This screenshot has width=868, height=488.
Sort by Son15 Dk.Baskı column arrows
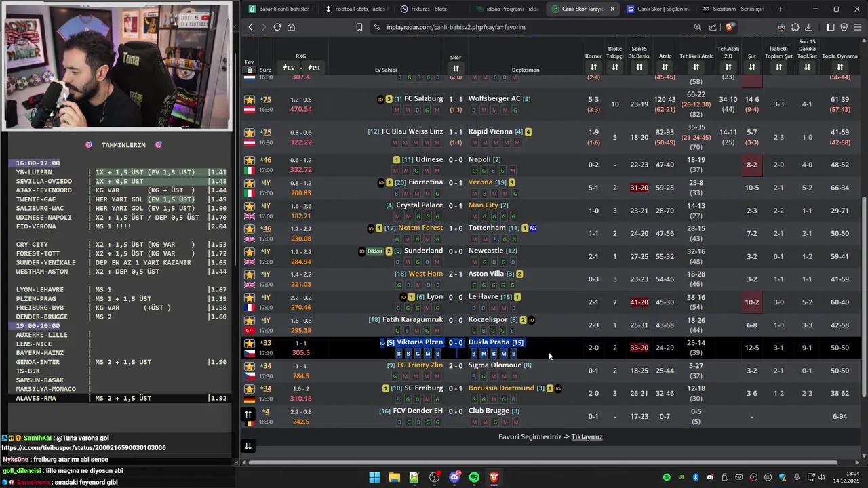point(639,67)
